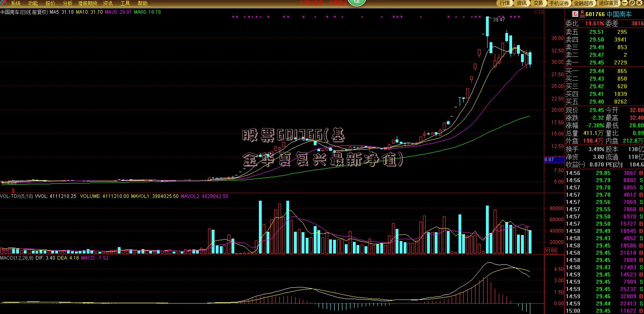Click the green 58 score badge
Viewport: 644px width, 314px height.
pos(356,2)
